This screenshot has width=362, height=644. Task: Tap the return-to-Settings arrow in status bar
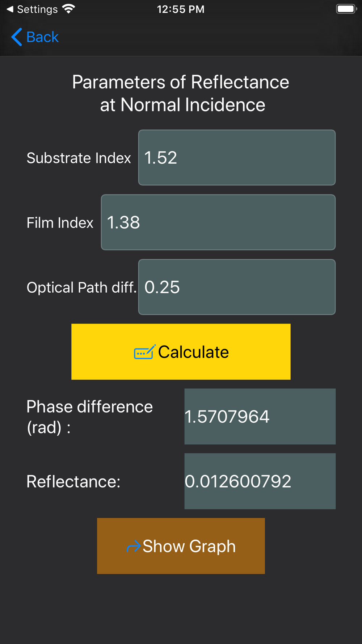[10, 9]
